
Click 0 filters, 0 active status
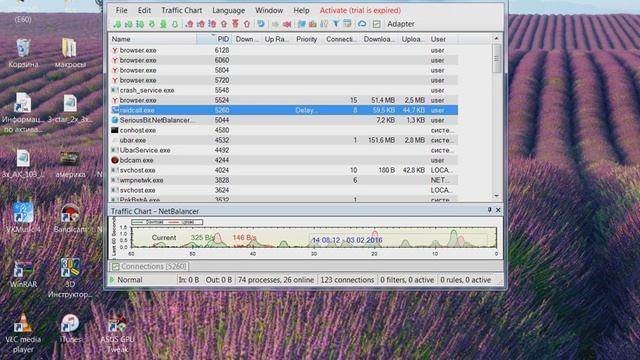point(407,280)
